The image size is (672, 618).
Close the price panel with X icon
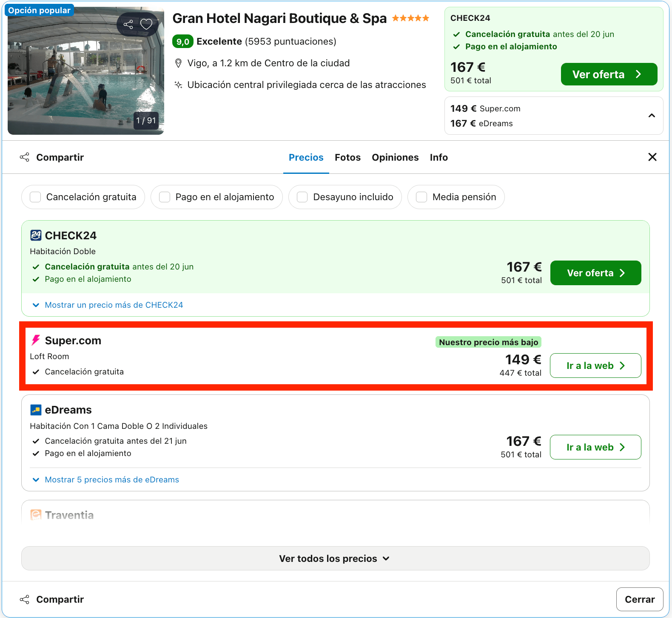click(652, 157)
